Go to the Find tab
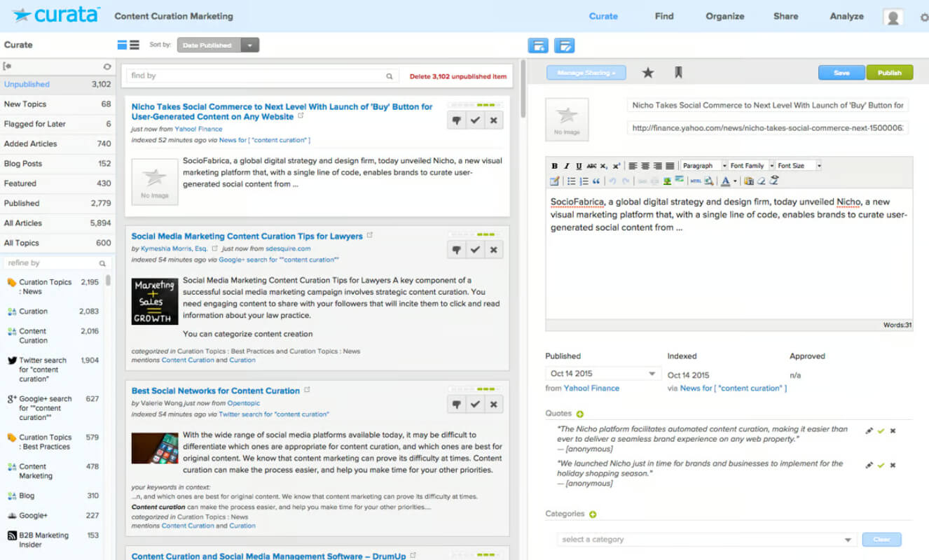Image resolution: width=929 pixels, height=560 pixels. 664,16
